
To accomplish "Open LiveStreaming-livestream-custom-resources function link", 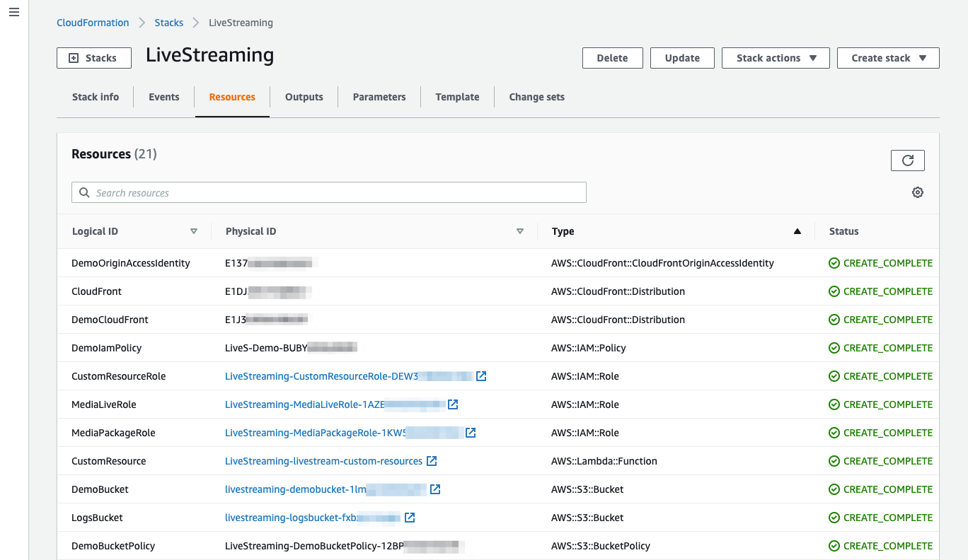I will tap(324, 461).
